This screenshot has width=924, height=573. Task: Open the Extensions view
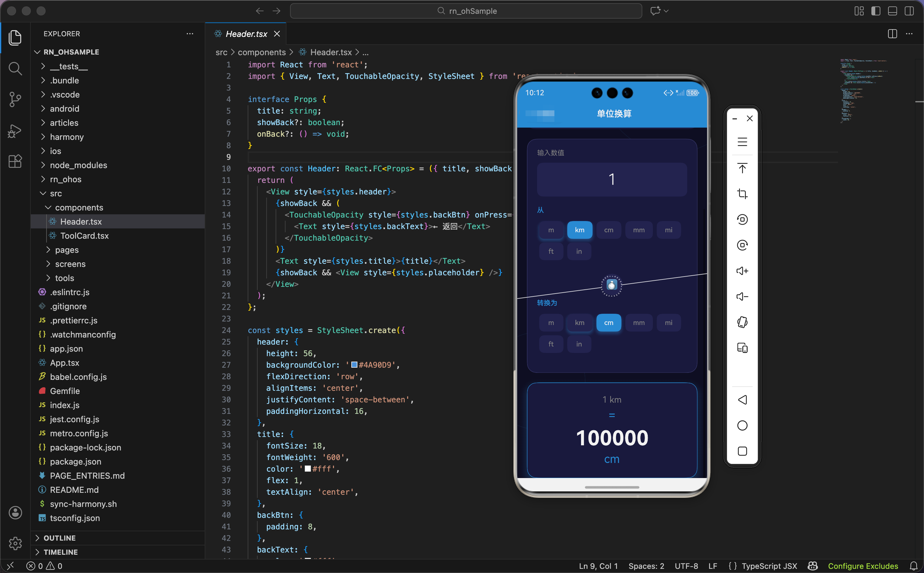click(15, 161)
